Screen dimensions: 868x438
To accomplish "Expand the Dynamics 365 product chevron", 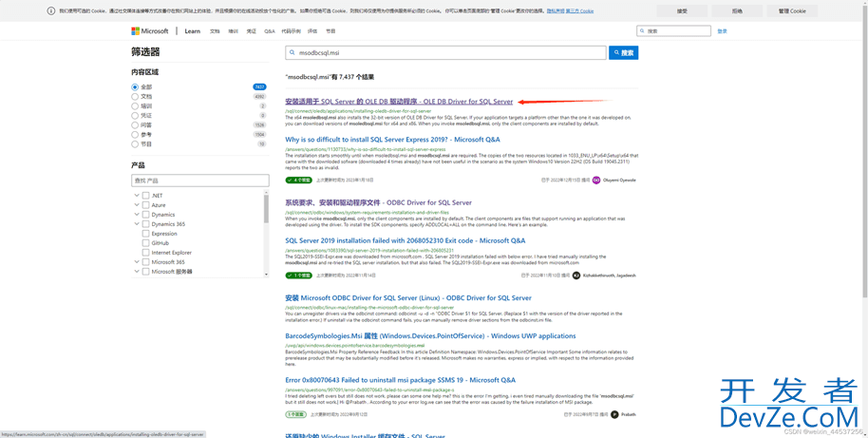I will (x=136, y=224).
